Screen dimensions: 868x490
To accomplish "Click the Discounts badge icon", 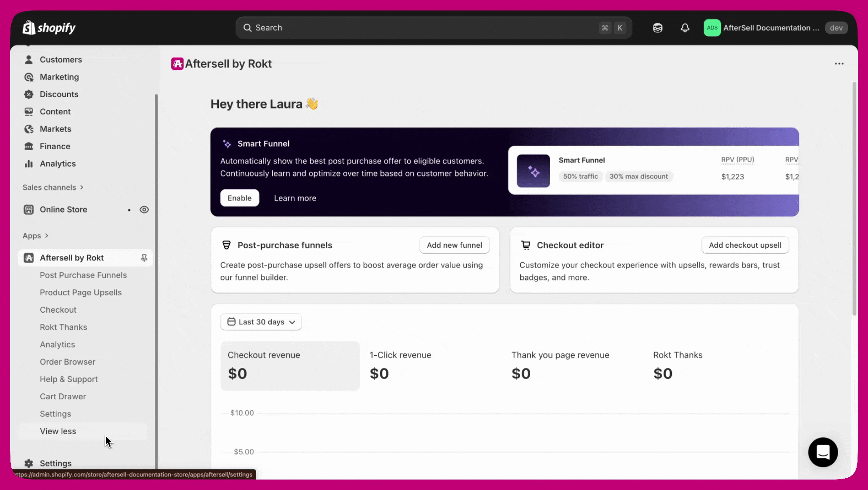I will point(29,94).
